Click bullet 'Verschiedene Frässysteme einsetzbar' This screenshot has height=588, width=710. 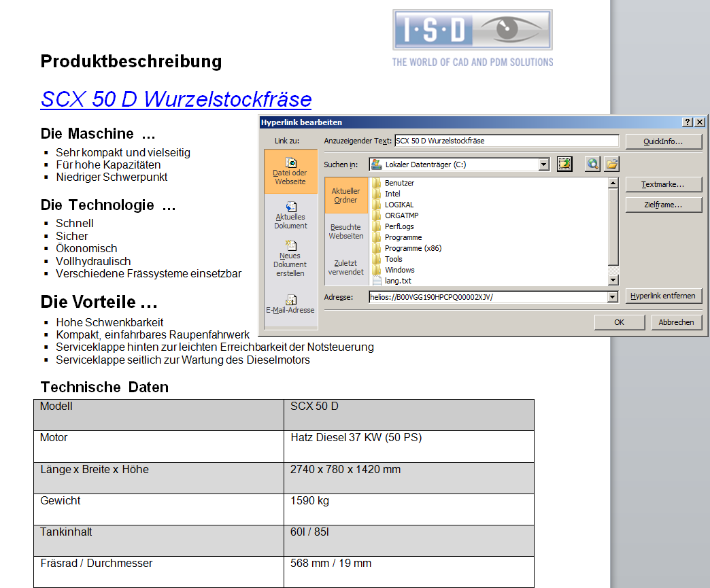click(148, 274)
